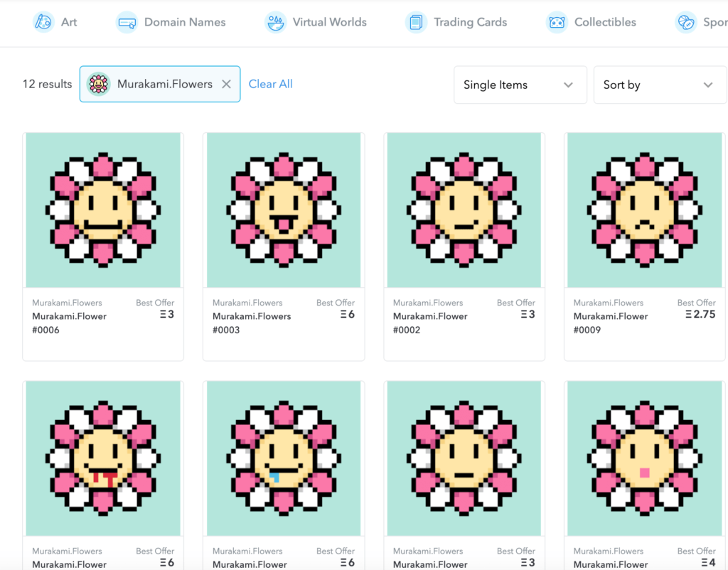The width and height of the screenshot is (728, 570).
Task: Select the Art category tab
Action: (x=55, y=22)
